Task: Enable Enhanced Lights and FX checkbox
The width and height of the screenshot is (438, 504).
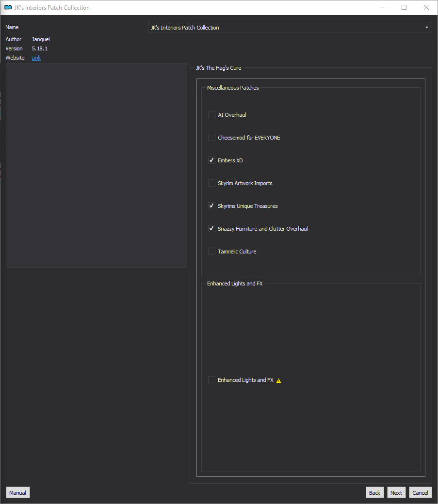Action: 211,380
